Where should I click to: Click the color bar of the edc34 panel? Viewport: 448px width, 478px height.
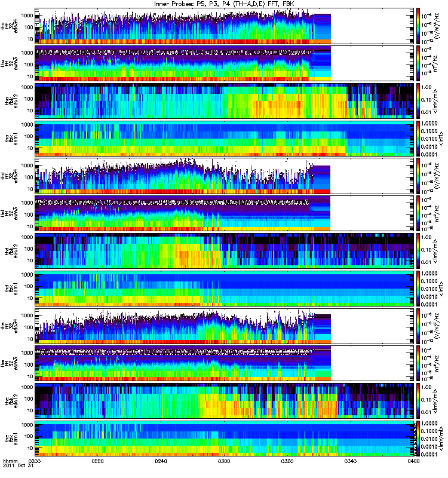(x=418, y=326)
